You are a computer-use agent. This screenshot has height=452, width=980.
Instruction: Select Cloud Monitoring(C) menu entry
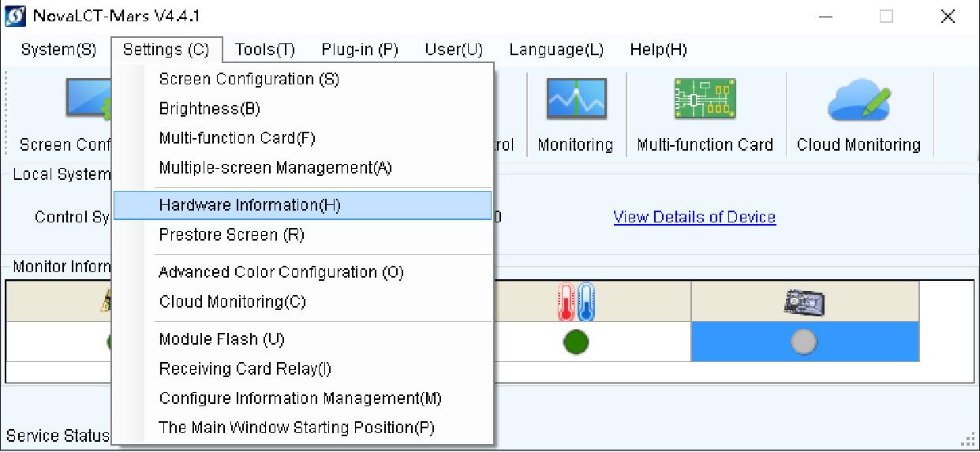click(303, 301)
